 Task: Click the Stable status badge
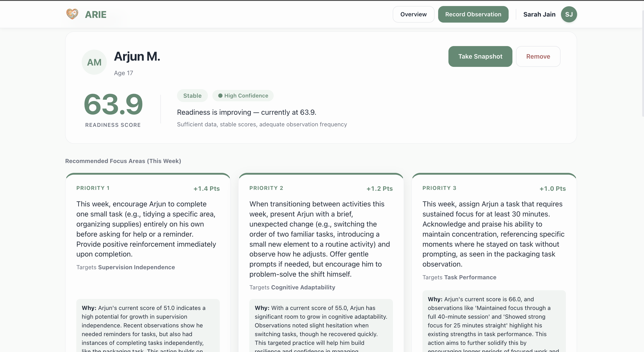point(192,96)
